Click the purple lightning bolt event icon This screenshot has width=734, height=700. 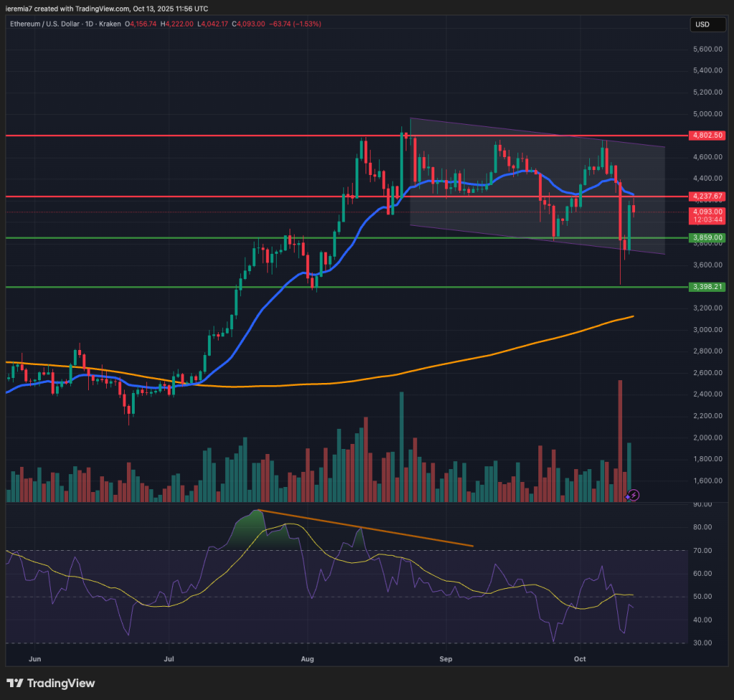pos(633,495)
